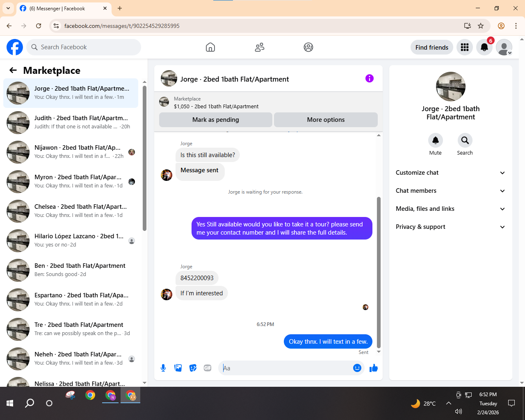Image resolution: width=525 pixels, height=420 pixels.
Task: Expand Customize chat section
Action: point(450,173)
